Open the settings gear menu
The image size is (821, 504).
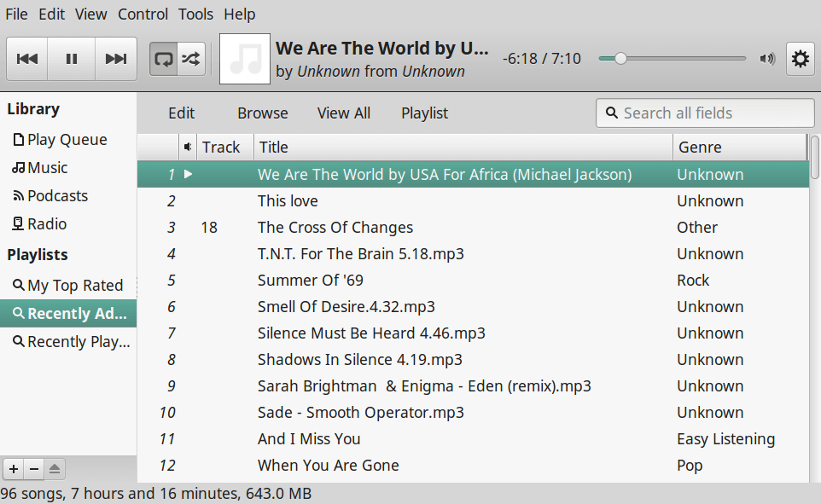800,59
